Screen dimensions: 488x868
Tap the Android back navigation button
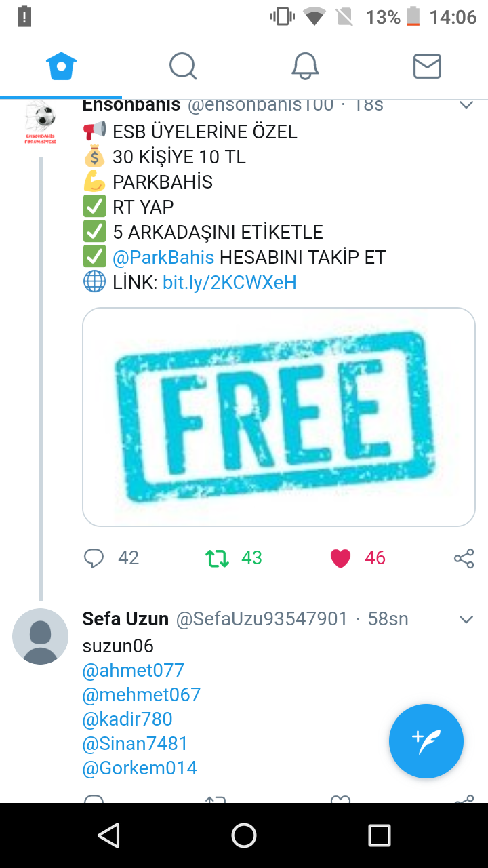pyautogui.click(x=108, y=835)
